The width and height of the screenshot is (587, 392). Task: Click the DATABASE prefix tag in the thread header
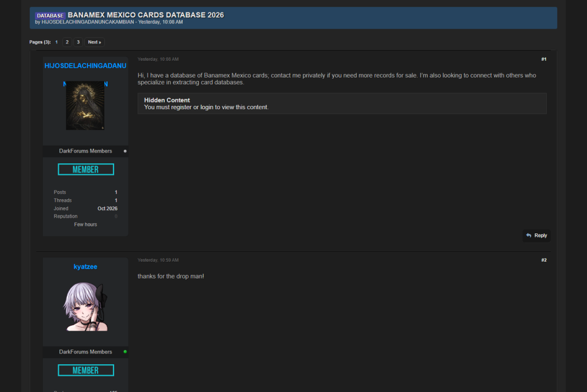point(50,15)
